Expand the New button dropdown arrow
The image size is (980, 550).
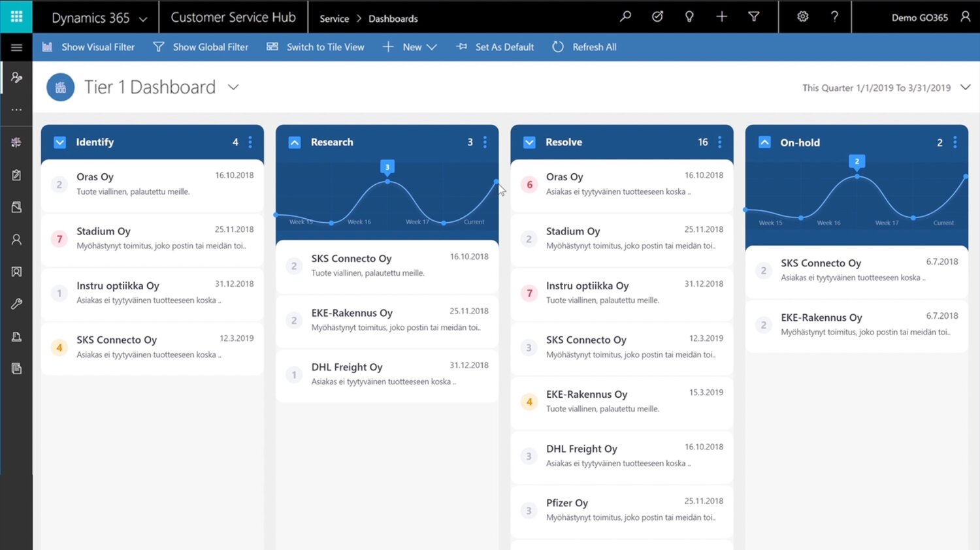(431, 47)
